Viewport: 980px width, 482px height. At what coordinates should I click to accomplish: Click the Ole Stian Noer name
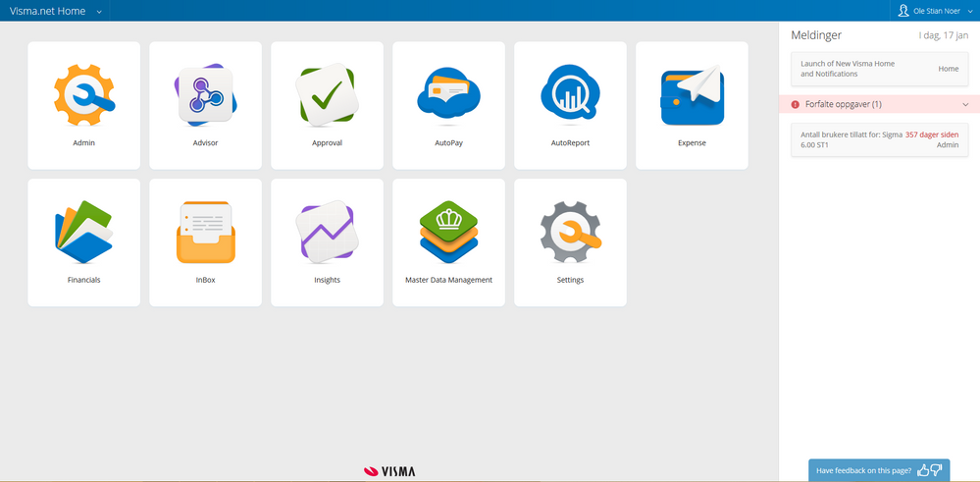(x=936, y=11)
